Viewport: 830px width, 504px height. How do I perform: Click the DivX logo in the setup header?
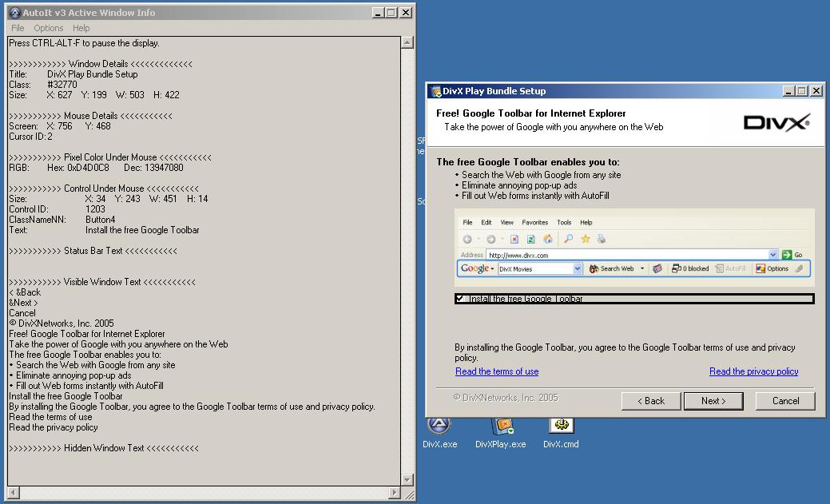pyautogui.click(x=776, y=123)
